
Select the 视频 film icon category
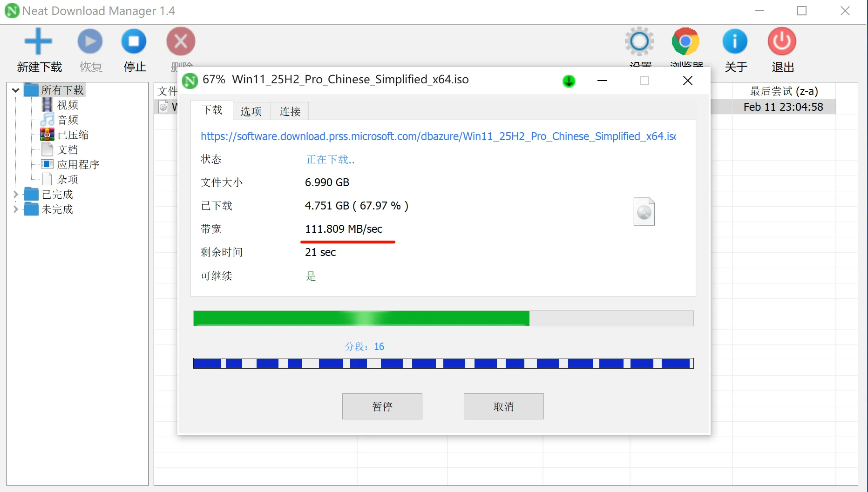47,105
